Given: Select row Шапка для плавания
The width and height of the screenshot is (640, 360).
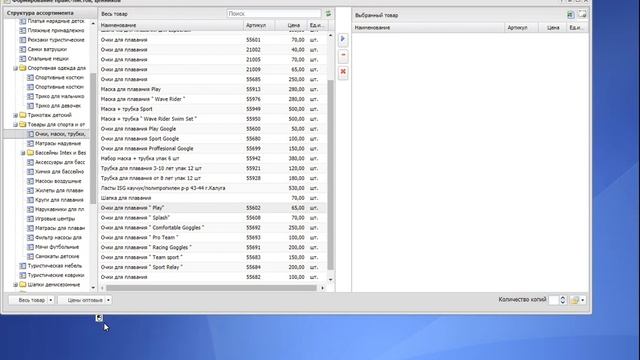Looking at the screenshot, I should point(212,198).
